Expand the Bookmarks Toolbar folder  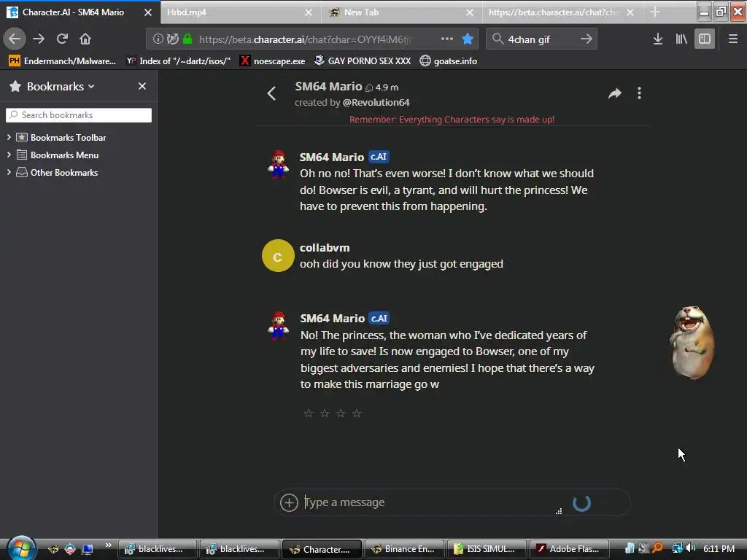coord(9,137)
